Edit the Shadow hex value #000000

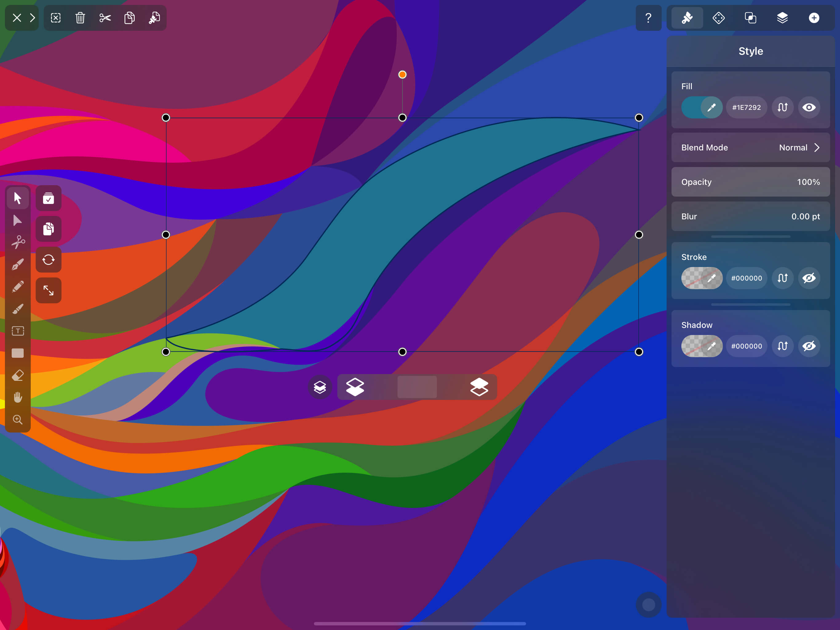[746, 346]
